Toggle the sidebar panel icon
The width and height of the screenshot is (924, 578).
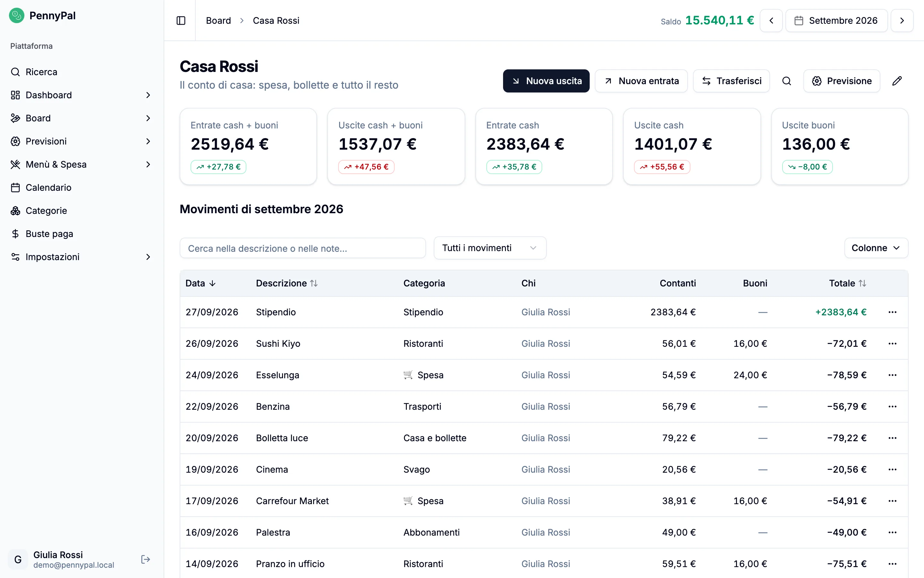(181, 21)
